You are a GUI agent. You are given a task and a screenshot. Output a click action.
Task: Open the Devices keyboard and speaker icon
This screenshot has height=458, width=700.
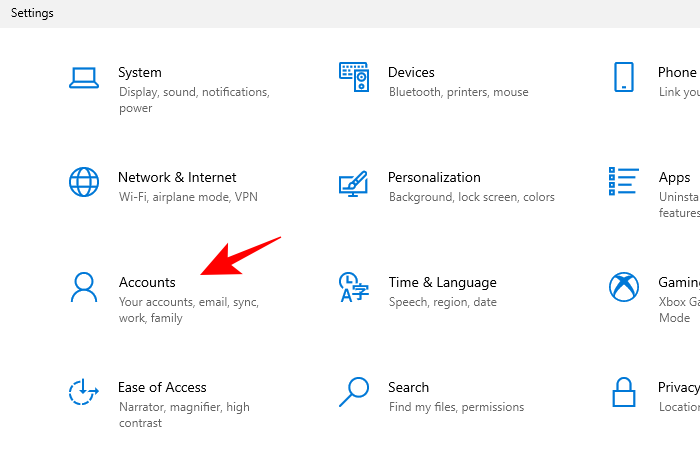pos(354,77)
